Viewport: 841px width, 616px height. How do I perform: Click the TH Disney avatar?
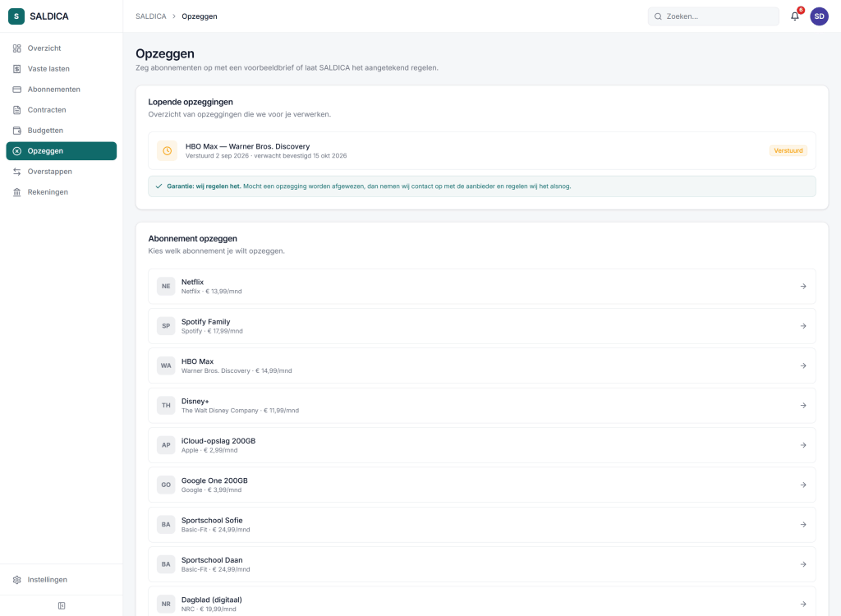pyautogui.click(x=166, y=406)
